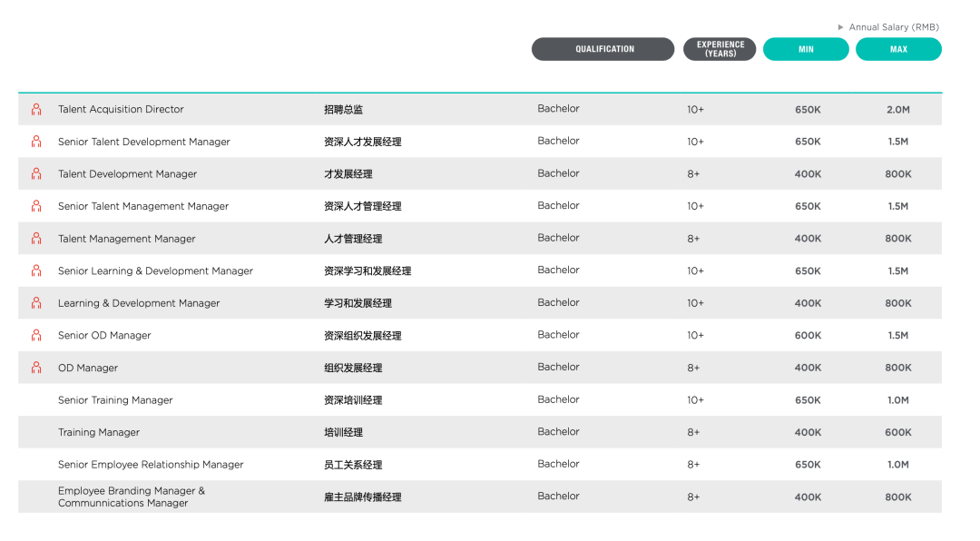The width and height of the screenshot is (980, 541).
Task: Click 650K minimum salary for Talent Acquisition Director
Action: 808,110
